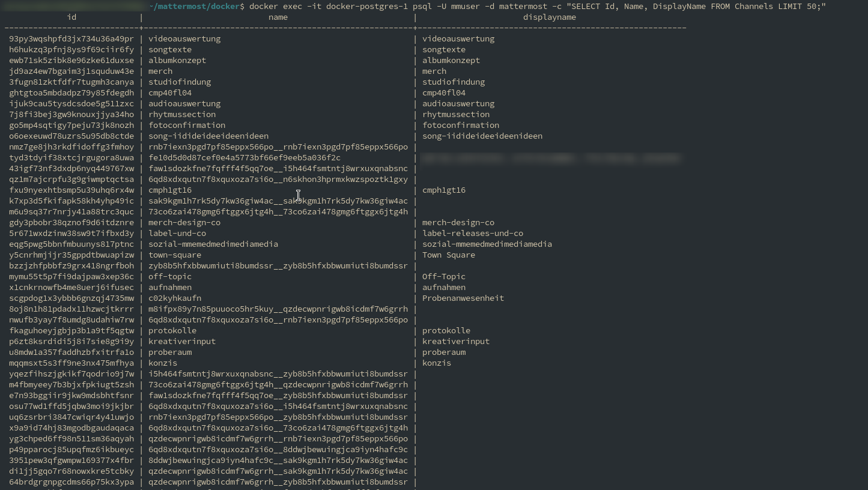Image resolution: width=868 pixels, height=490 pixels.
Task: Click the 'Town Square' display name
Action: coord(449,255)
